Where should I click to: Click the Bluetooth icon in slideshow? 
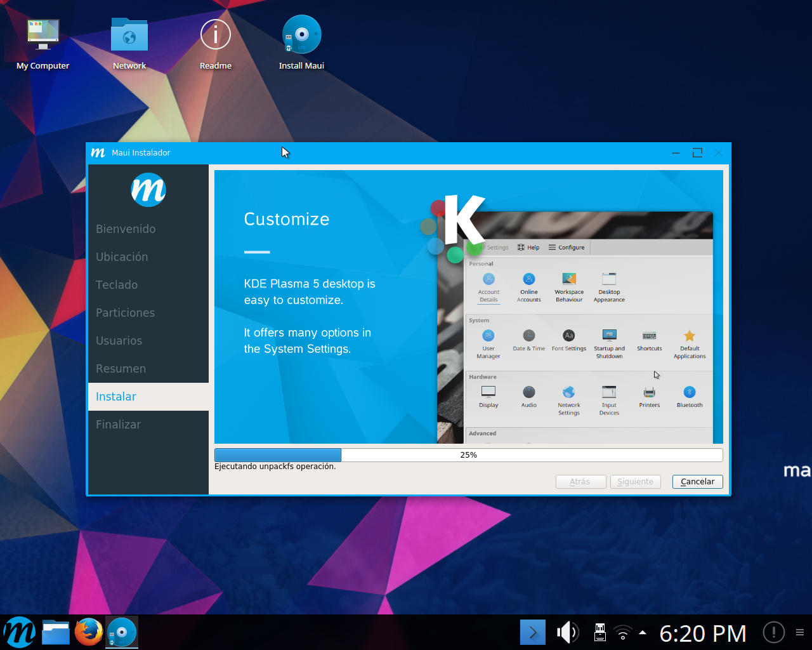(690, 397)
